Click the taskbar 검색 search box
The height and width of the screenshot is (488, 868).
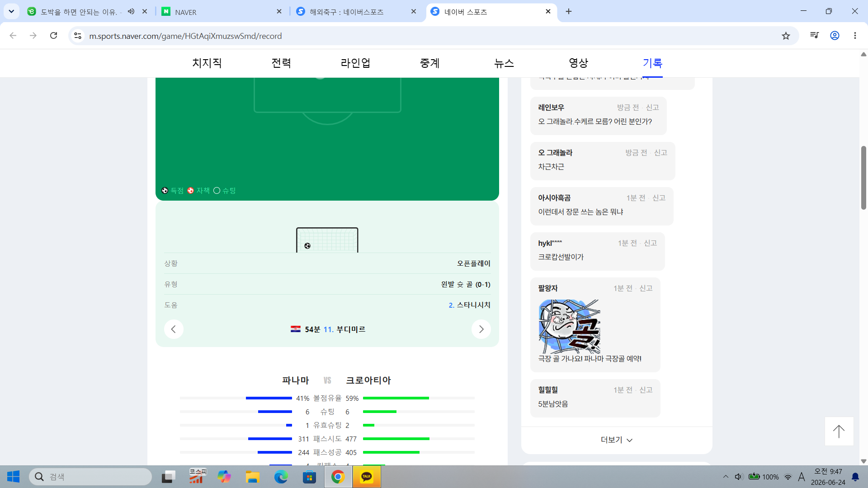point(90,477)
